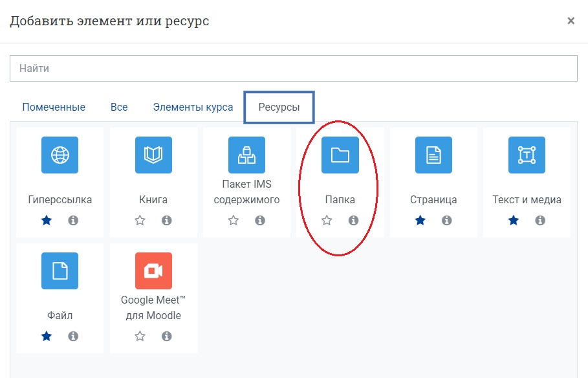Show info about Папка
The width and height of the screenshot is (588, 378).
(353, 220)
